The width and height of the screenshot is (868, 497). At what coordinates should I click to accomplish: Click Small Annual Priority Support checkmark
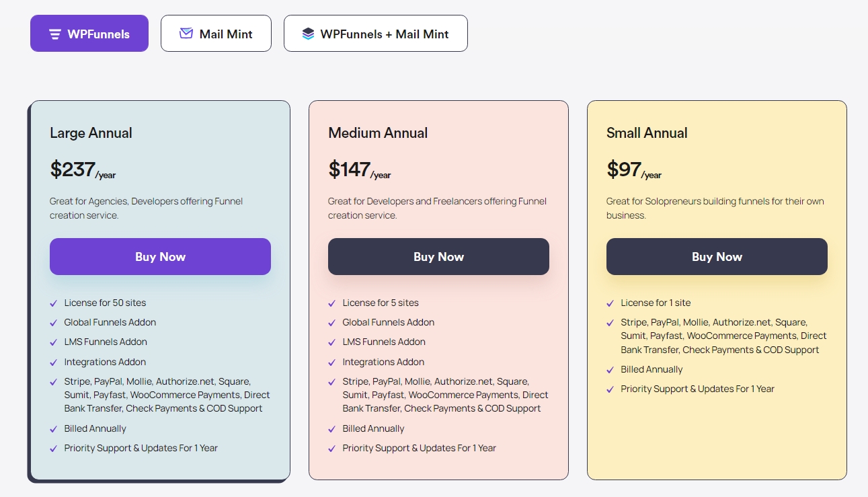coord(610,389)
